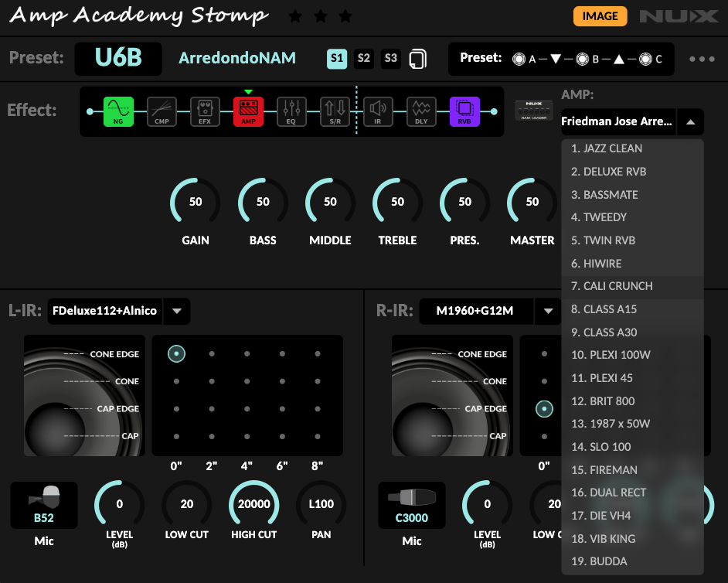Choose 12. BRIT 800 amp
Image resolution: width=728 pixels, height=583 pixels.
pyautogui.click(x=632, y=401)
